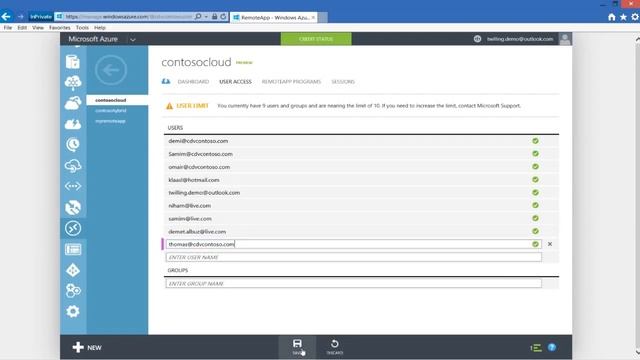Open the View menu

(x=38, y=28)
